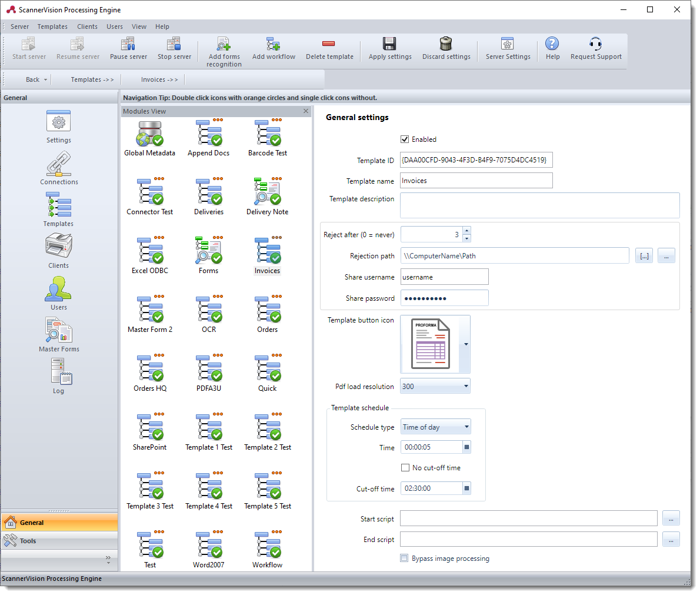The image size is (700, 595).
Task: Click the Pause server toolbar icon
Action: pyautogui.click(x=128, y=44)
